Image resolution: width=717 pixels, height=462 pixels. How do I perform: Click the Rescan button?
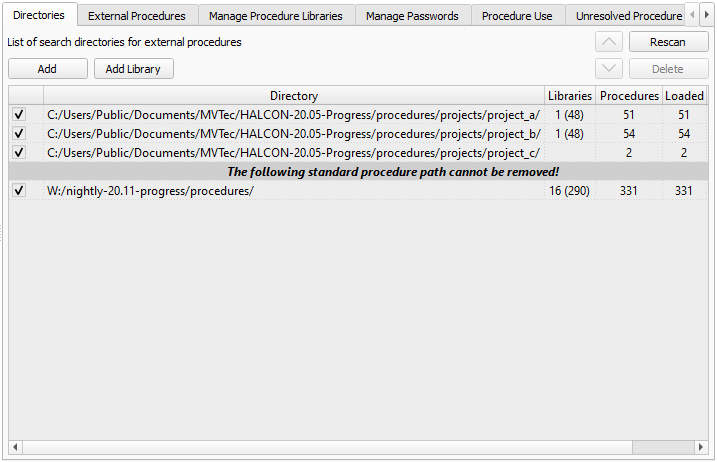tap(668, 42)
